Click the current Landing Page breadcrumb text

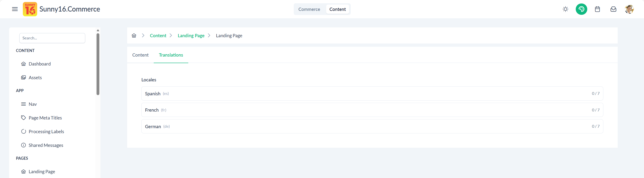229,35
